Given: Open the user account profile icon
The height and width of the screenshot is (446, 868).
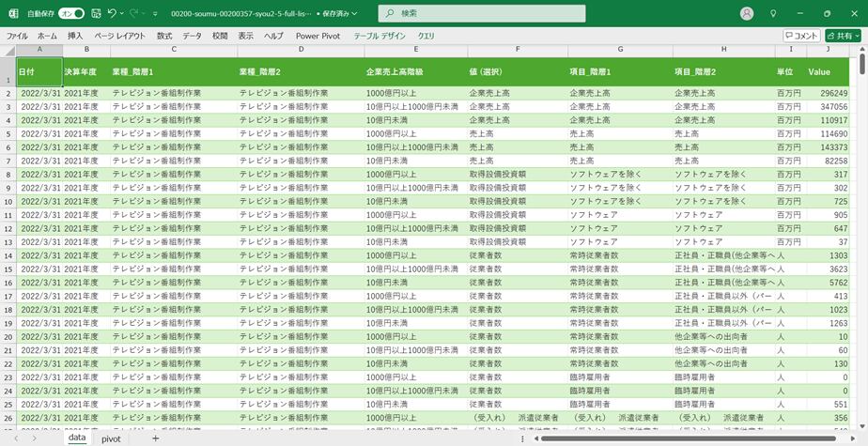Looking at the screenshot, I should tap(747, 13).
